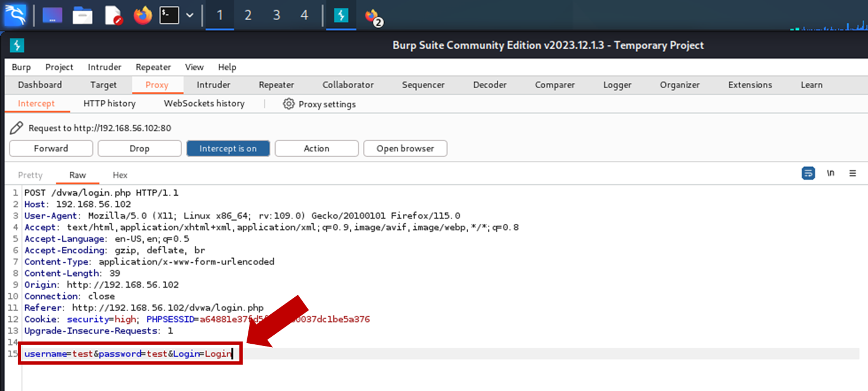Place cursor in username=test body line
This screenshot has height=391, width=868.
[128, 354]
